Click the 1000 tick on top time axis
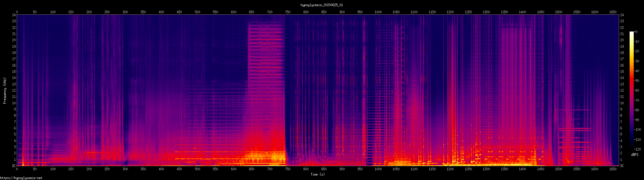 tap(378, 12)
